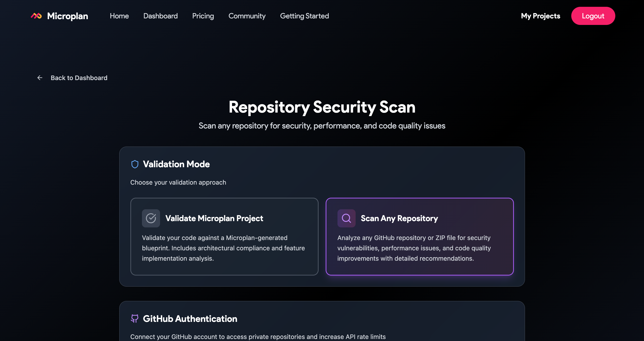Click the 'Analyze any GitHub repository or ZIP' description
The image size is (644, 341).
pos(414,248)
